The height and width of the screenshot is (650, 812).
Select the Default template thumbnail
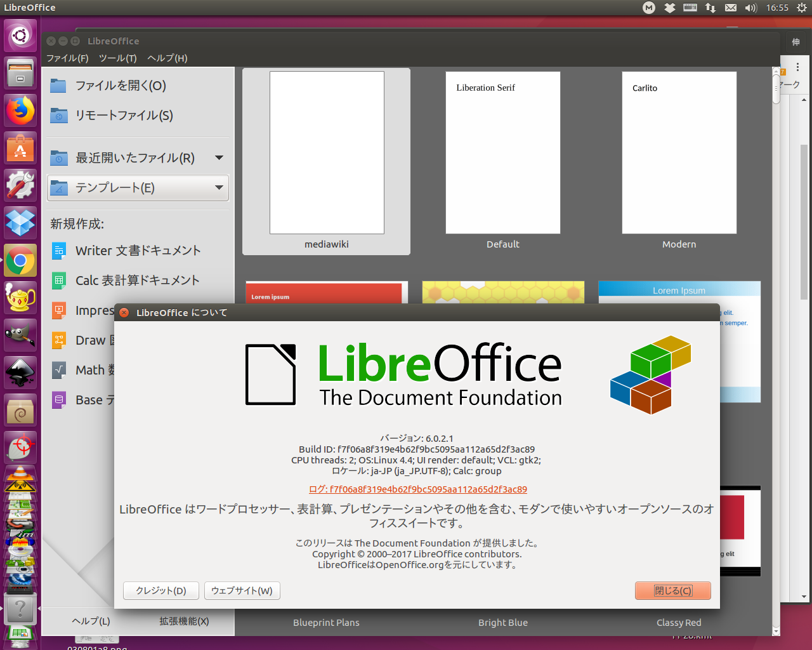point(503,153)
